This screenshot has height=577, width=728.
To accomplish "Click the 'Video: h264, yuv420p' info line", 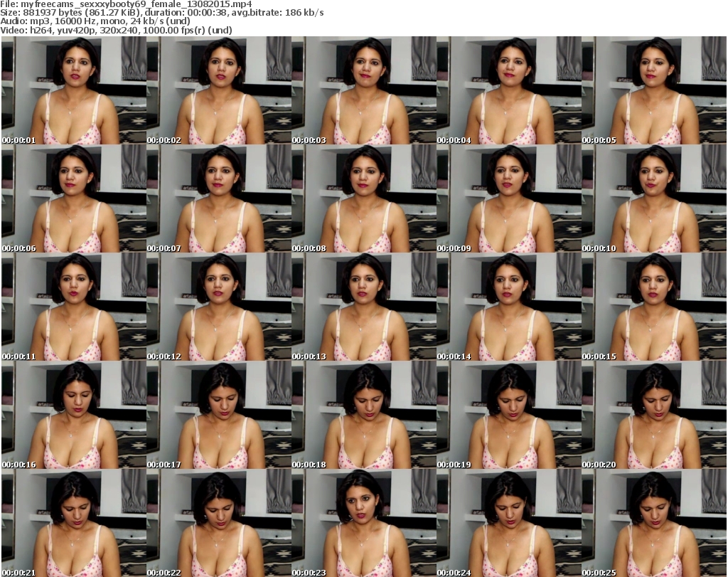I will (116, 30).
